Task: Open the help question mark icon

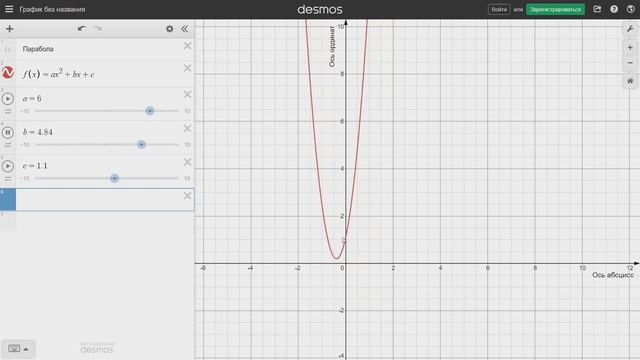Action: click(x=614, y=9)
